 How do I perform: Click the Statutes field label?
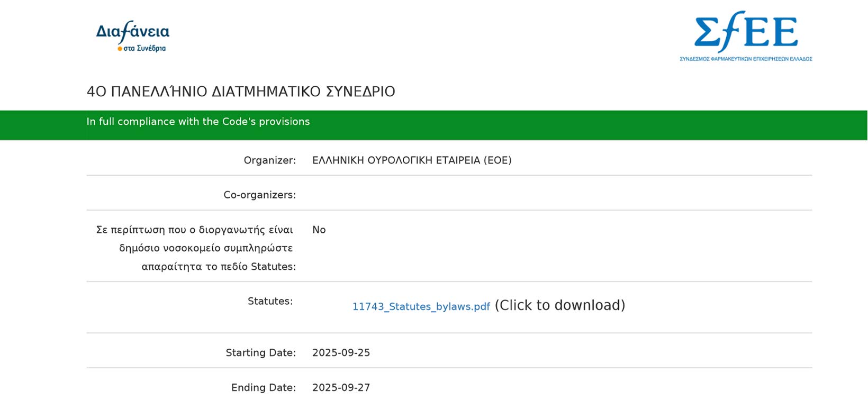point(270,302)
